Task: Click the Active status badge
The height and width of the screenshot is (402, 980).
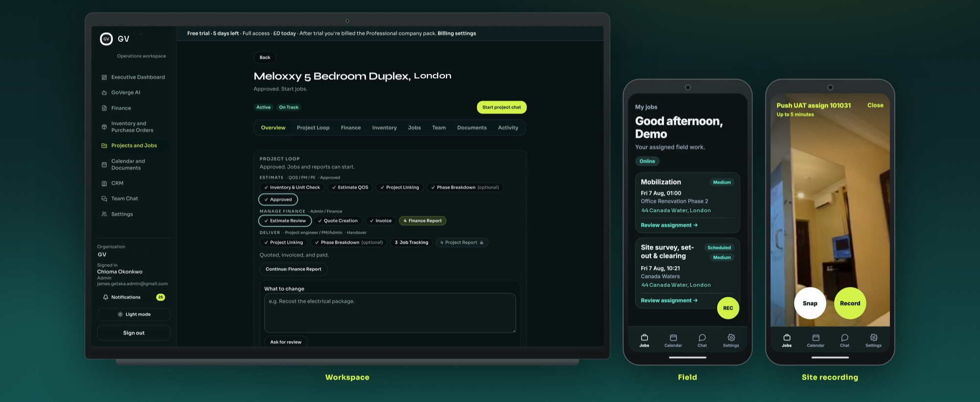Action: click(x=263, y=107)
